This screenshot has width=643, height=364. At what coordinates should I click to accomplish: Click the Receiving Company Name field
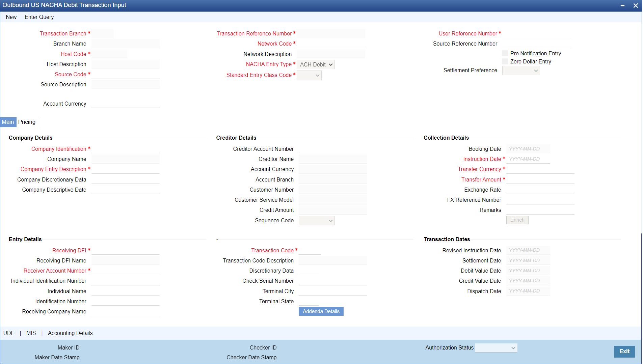[126, 312]
